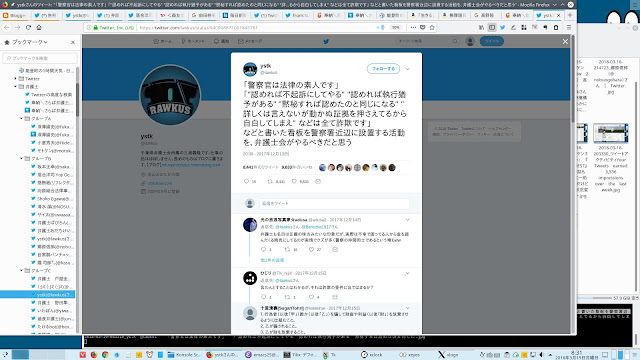Screen dimensions: 640x360
Task: Collapse the グループC bookmarks folder
Action: 22,270
